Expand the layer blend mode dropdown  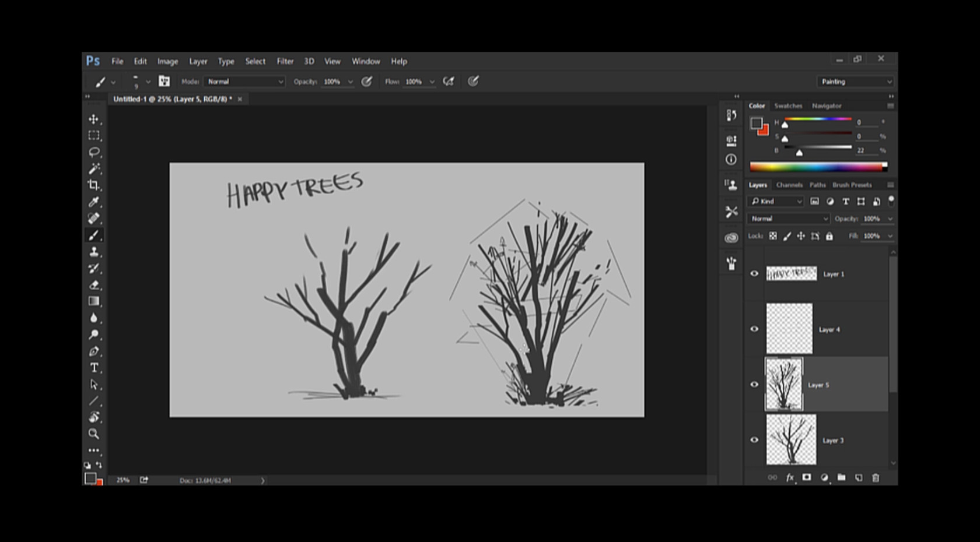[x=788, y=219]
